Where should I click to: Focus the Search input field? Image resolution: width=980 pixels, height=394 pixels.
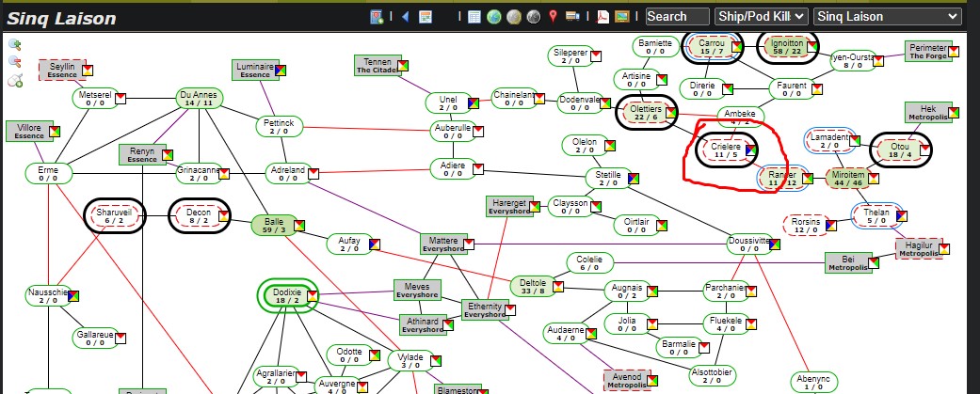click(678, 17)
